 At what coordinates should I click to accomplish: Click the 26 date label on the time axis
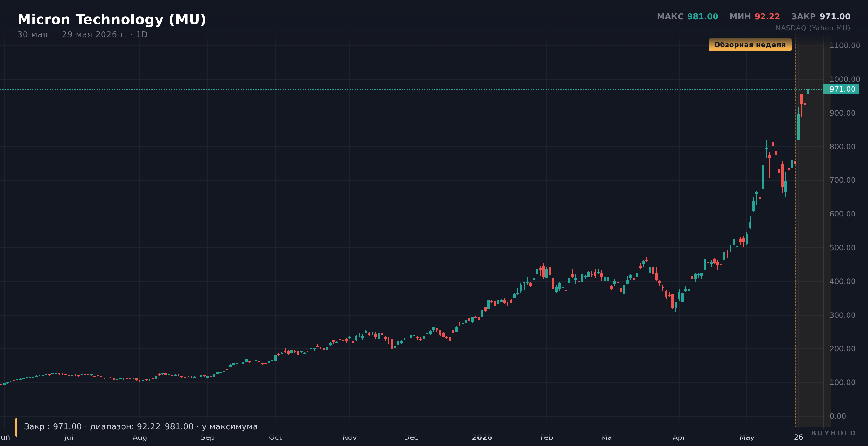pyautogui.click(x=799, y=437)
